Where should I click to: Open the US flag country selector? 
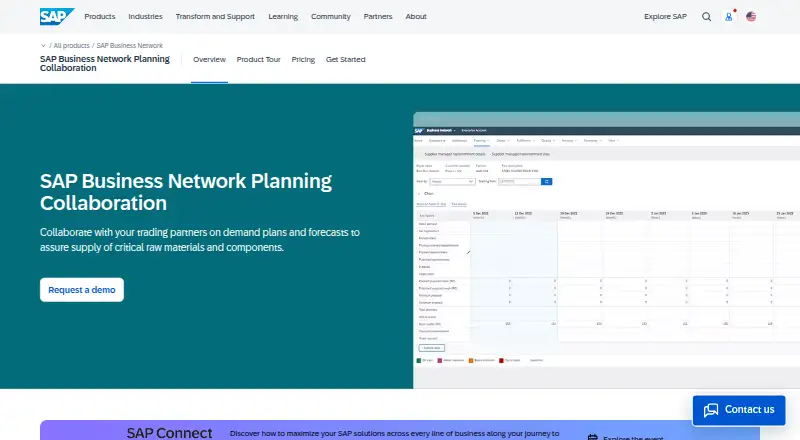(x=751, y=16)
